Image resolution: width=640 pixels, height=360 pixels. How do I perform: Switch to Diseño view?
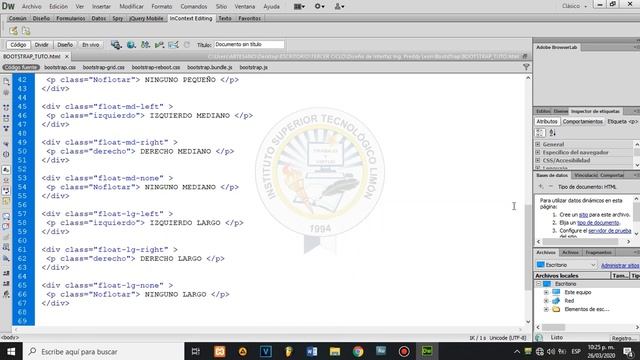[x=65, y=45]
